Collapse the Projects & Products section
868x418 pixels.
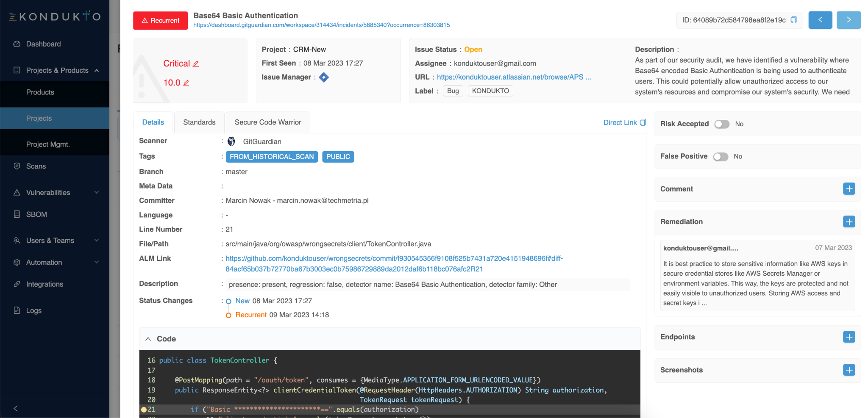click(x=97, y=70)
